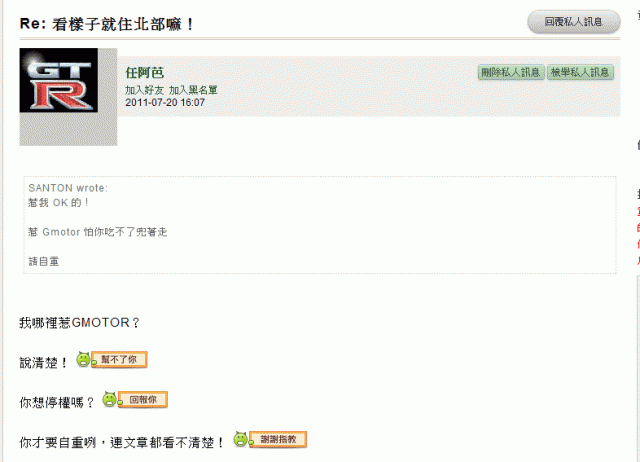This screenshot has height=462, width=640.
Task: Click the 謝謝指教 emoticon sticker
Action: 270,439
